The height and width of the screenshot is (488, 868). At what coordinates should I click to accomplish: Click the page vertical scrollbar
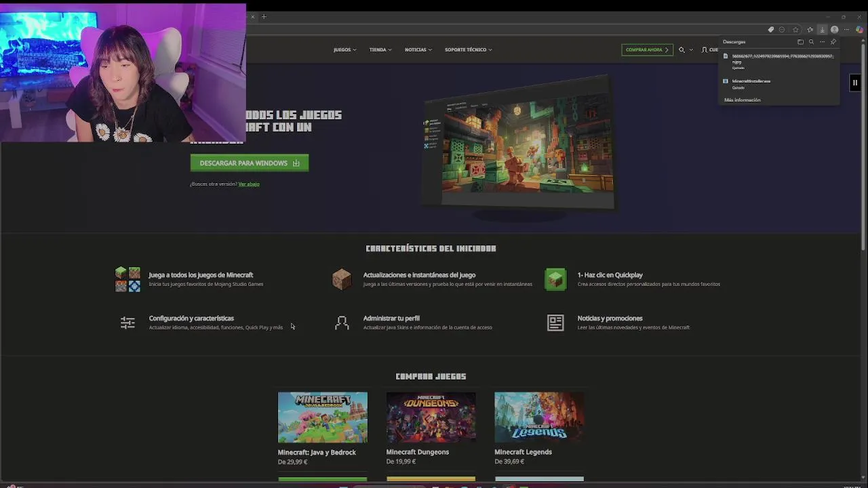tap(864, 146)
